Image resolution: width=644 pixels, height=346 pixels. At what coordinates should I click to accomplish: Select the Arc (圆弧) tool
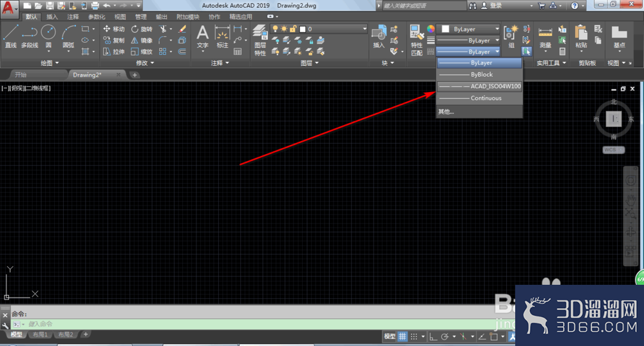point(69,36)
